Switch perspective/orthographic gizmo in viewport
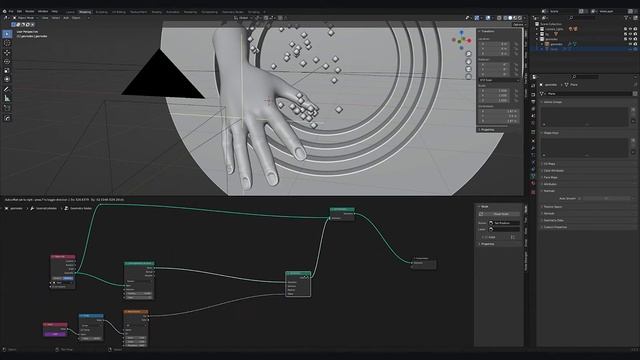The height and width of the screenshot is (360, 640). (469, 76)
